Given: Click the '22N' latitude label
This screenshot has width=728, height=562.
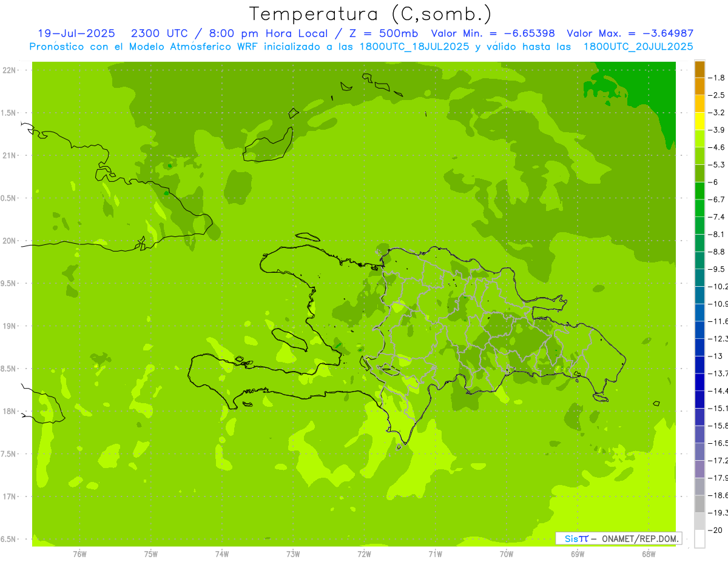Looking at the screenshot, I should coord(9,70).
